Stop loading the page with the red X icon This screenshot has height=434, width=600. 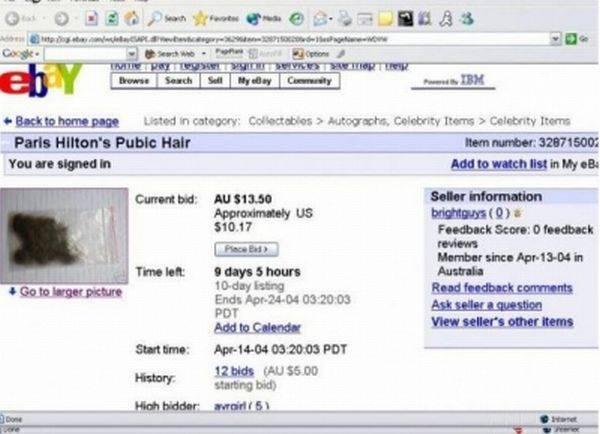pyautogui.click(x=91, y=18)
